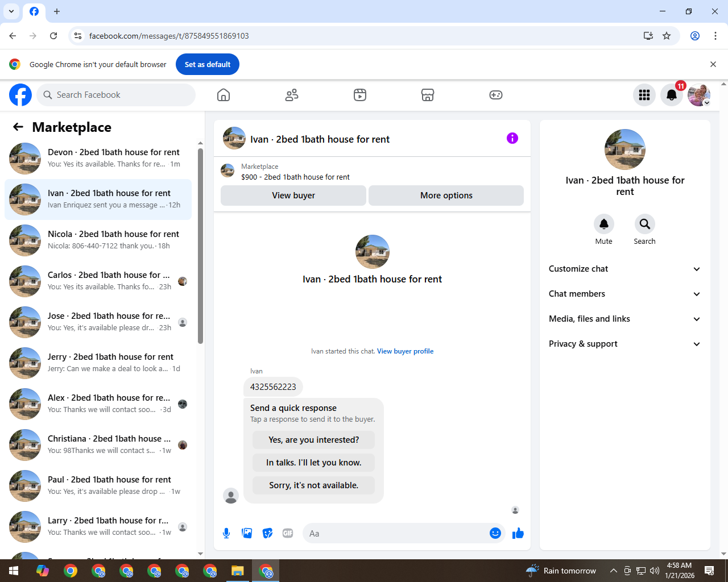Screen dimensions: 728x582
Task: Open the account profile picture menu
Action: 699,95
